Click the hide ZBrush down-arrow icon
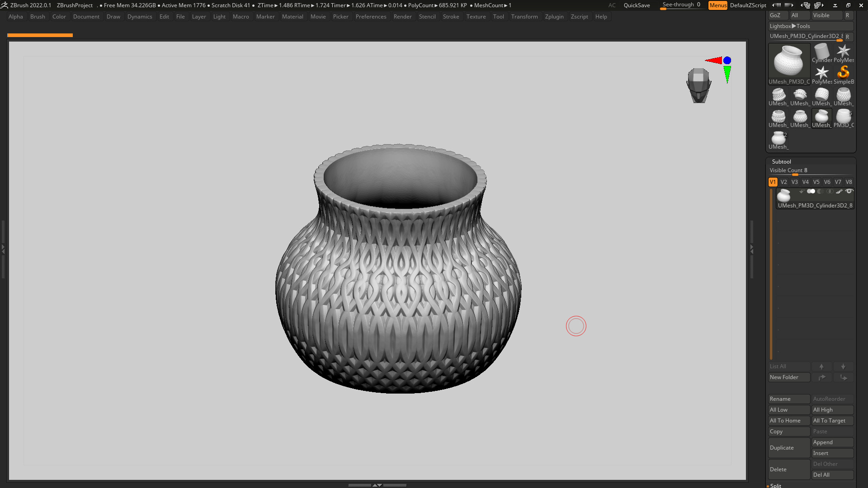The height and width of the screenshot is (488, 868). 835,5
